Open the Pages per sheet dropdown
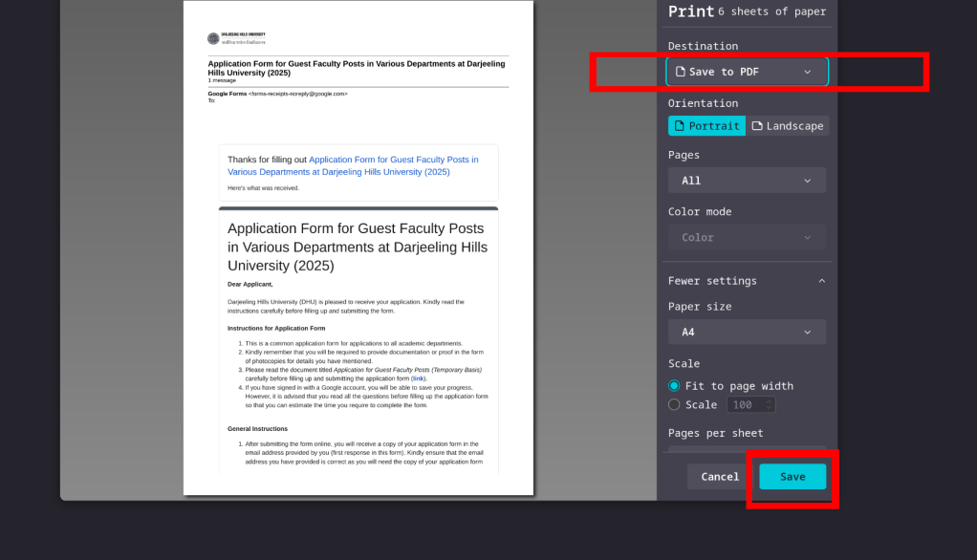The width and height of the screenshot is (977, 560). point(747,451)
